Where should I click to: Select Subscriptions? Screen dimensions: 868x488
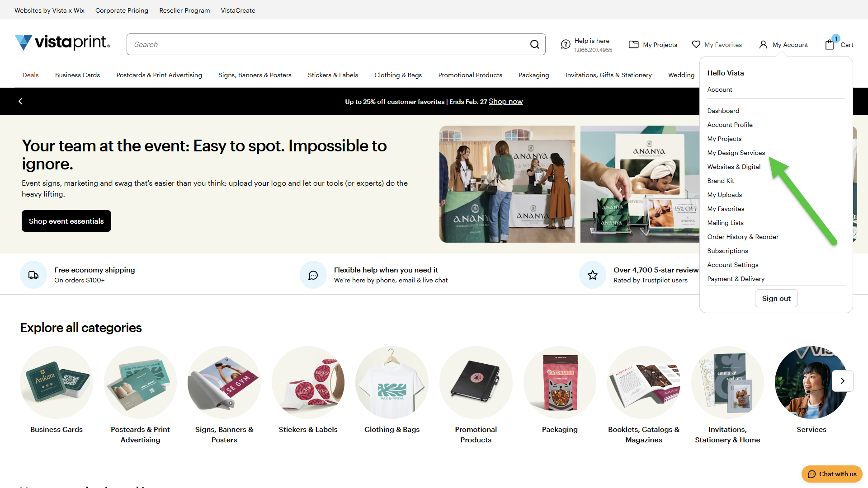[727, 251]
